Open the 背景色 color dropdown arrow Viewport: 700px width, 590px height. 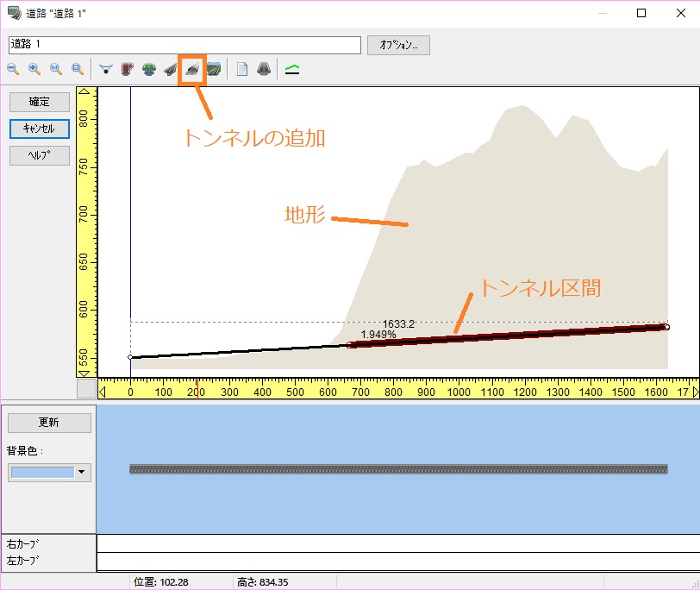pyautogui.click(x=82, y=472)
